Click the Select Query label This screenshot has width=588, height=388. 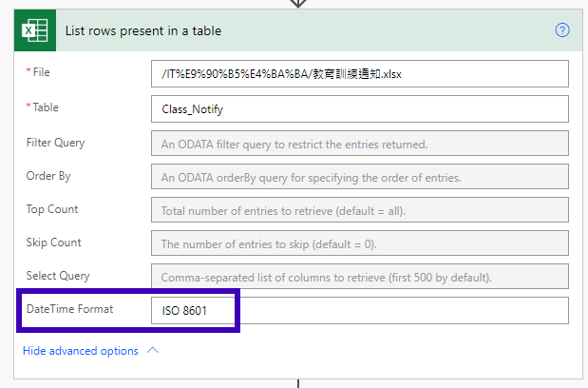click(x=58, y=276)
